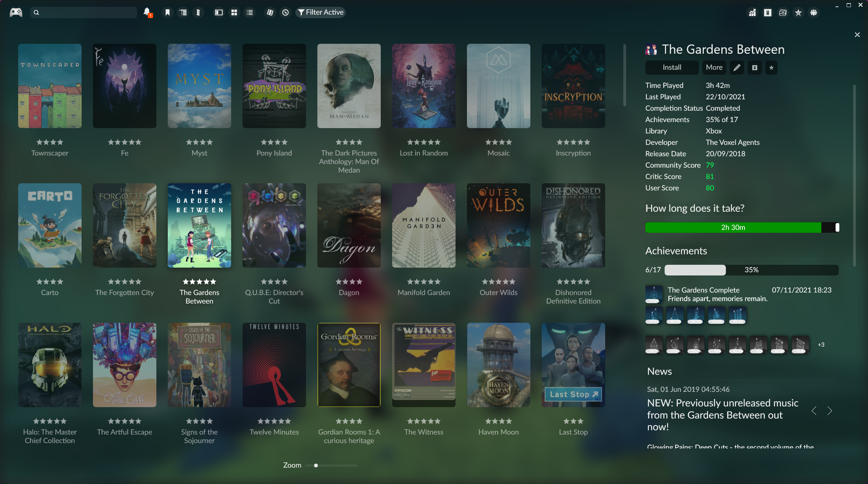Screen dimensions: 868x484
Task: Open the notifications bell
Action: (147, 12)
